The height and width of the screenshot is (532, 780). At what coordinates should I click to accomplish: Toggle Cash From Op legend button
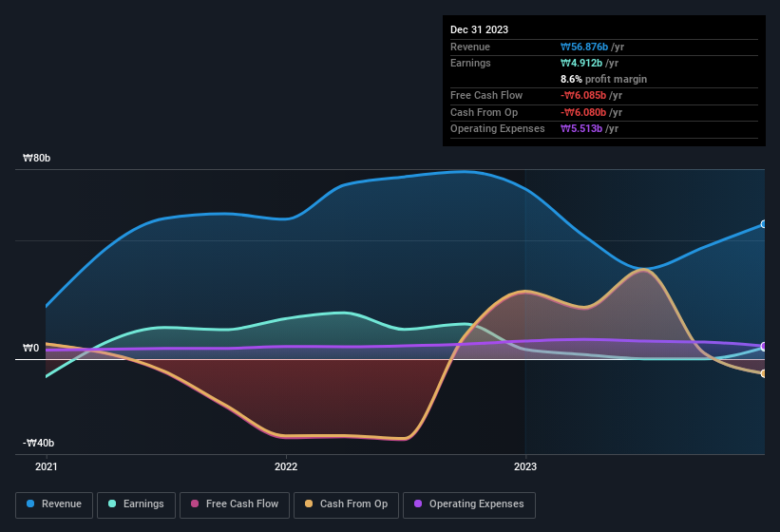346,504
